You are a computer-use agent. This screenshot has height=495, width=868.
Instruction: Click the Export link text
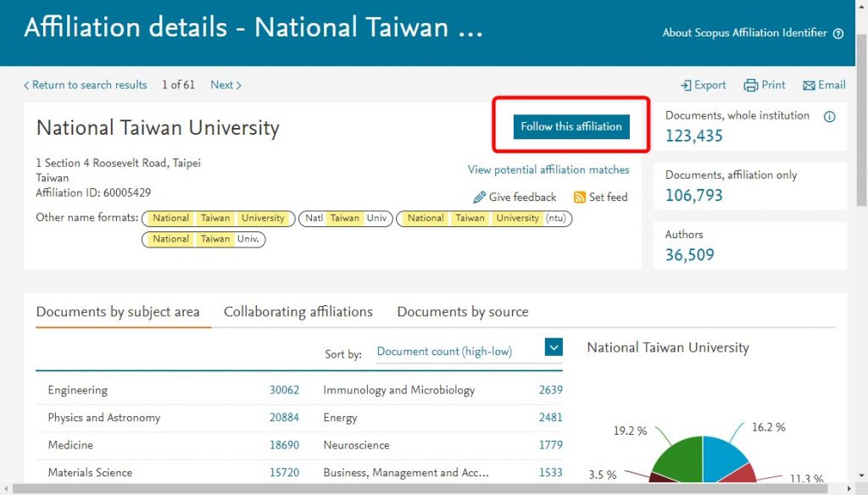click(x=709, y=86)
